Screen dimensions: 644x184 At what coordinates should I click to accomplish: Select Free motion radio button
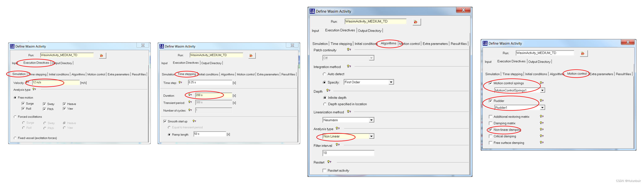pyautogui.click(x=15, y=98)
